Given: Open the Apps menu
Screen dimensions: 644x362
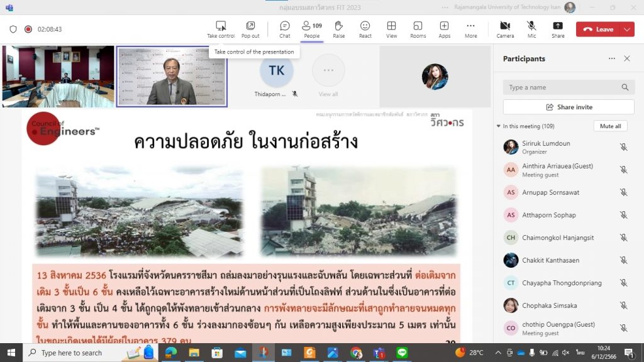Looking at the screenshot, I should coord(444,29).
